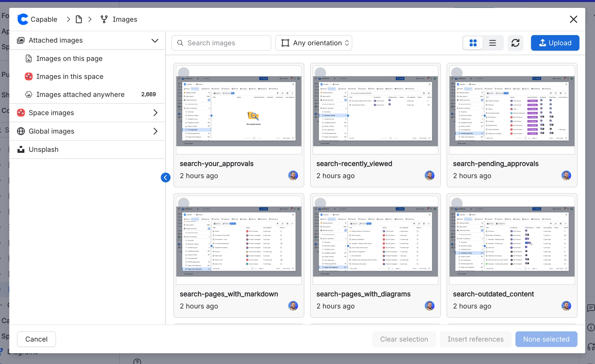
Task: Click author avatar on search-your_approvals card
Action: pyautogui.click(x=293, y=175)
